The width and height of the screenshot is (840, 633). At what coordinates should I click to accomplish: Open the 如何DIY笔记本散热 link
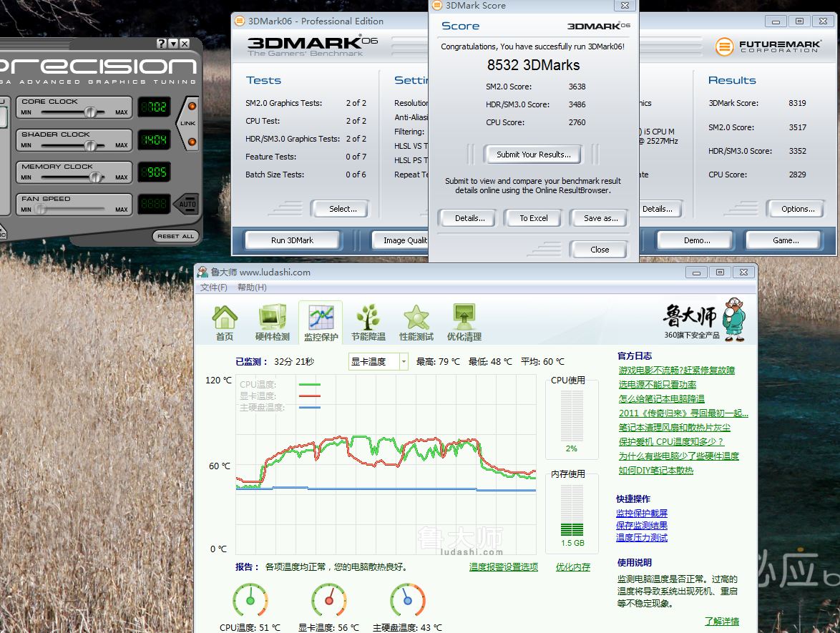coord(655,471)
